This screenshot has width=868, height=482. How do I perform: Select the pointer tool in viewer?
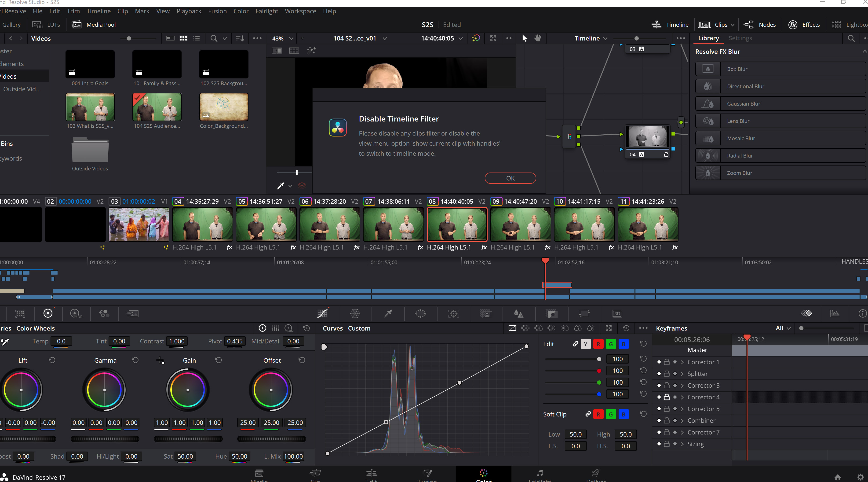pyautogui.click(x=524, y=38)
